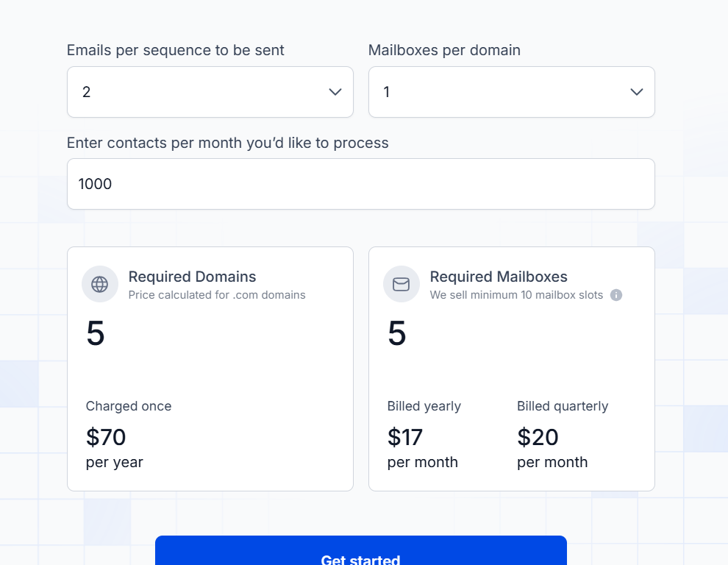Click the $20 per month quarterly price
This screenshot has width=728, height=565.
[x=538, y=437]
